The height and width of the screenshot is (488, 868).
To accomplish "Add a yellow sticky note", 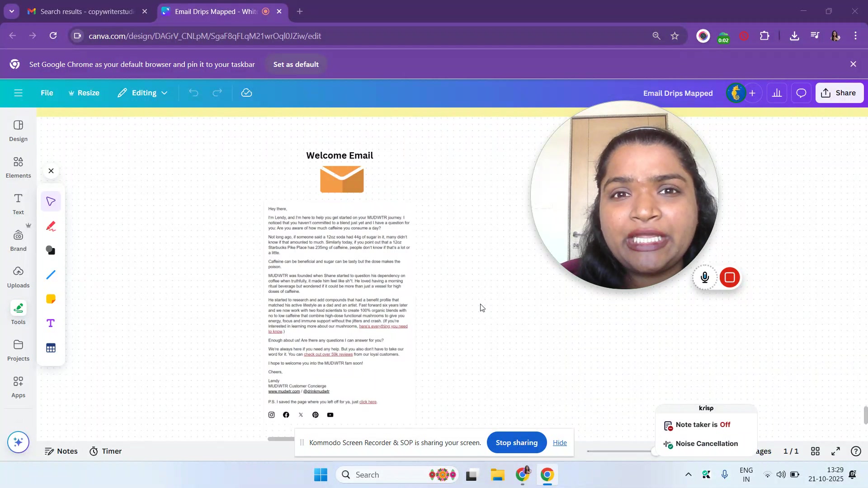I will pos(51,299).
